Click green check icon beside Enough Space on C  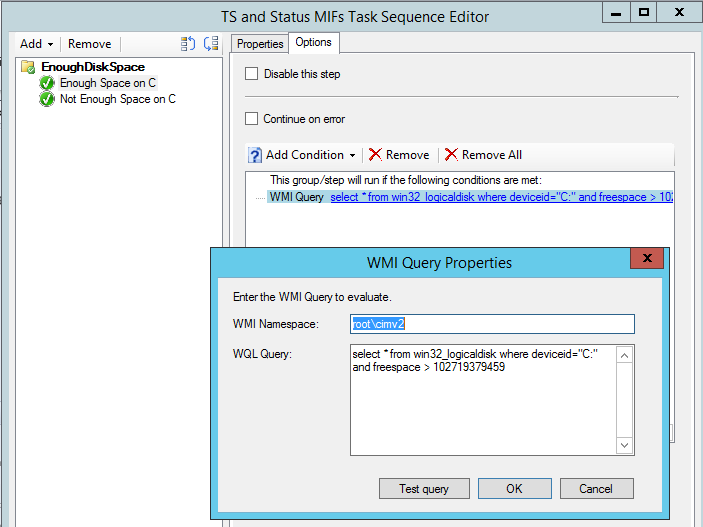tap(47, 83)
